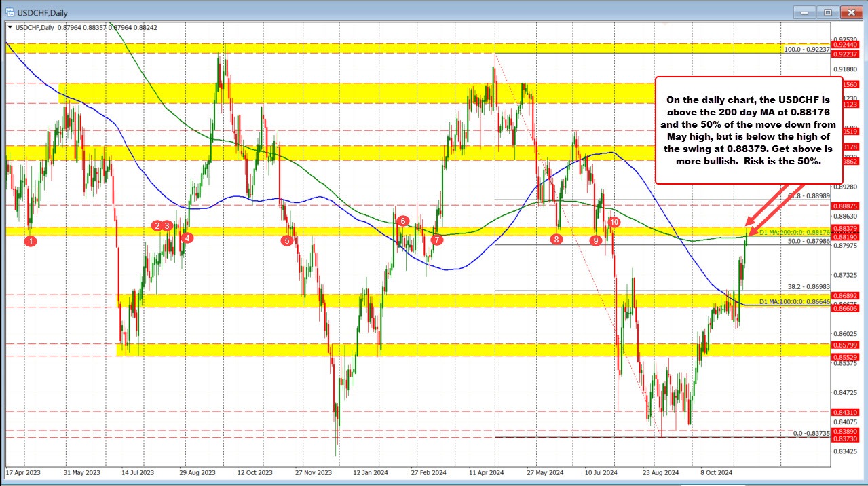Screen dimensions: 868x486
Task: Click the 0.88379 red price label
Action: [x=848, y=228]
